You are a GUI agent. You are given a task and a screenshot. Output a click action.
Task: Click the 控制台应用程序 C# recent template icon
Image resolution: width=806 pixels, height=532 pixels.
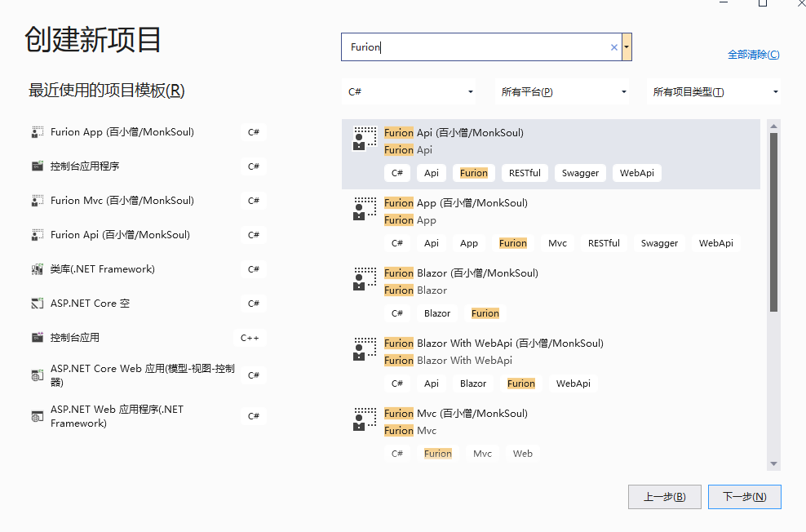coord(38,166)
